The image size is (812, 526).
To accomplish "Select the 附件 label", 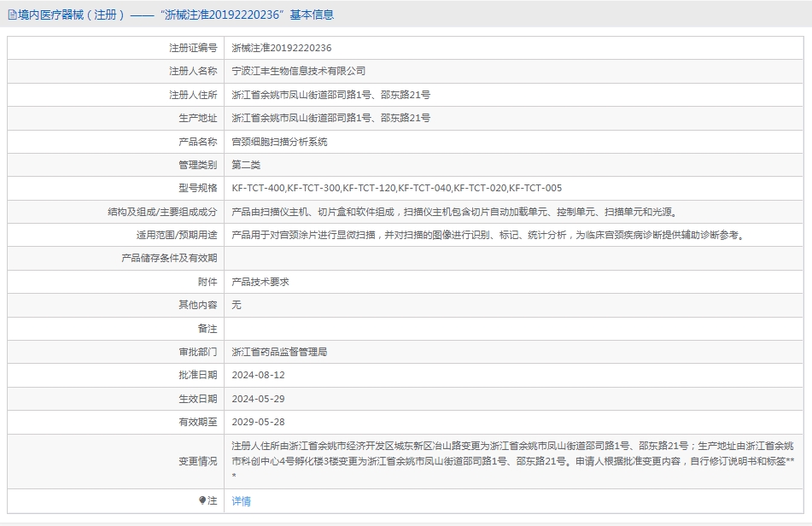I will pos(207,282).
